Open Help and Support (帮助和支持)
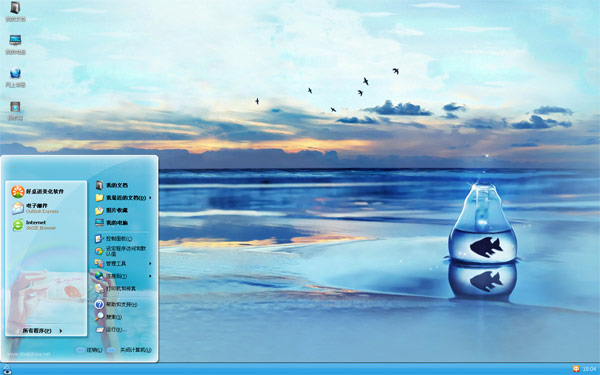Image resolution: width=600 pixels, height=375 pixels. (x=116, y=305)
